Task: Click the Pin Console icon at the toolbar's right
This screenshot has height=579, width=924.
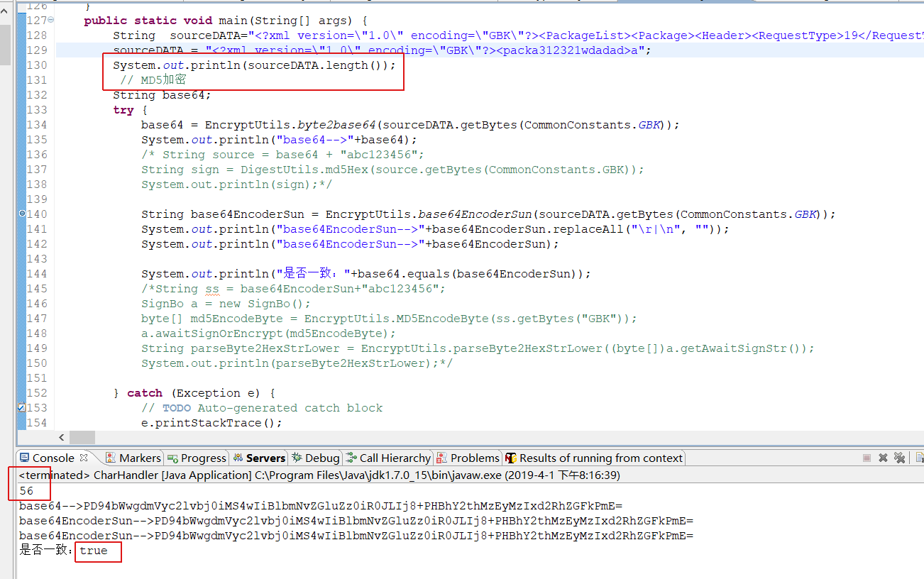Action: pyautogui.click(x=919, y=458)
